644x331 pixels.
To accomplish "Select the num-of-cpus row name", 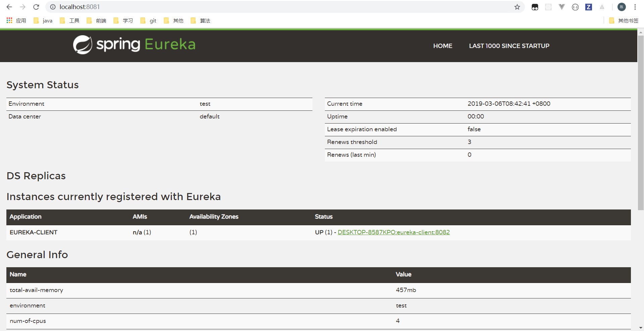I will 28,321.
